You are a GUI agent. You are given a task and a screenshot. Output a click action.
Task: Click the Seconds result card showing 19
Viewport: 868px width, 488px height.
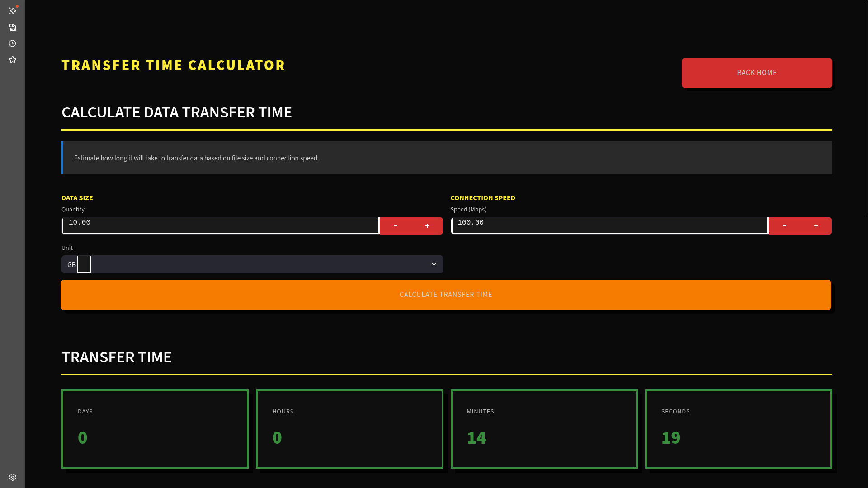[738, 429]
